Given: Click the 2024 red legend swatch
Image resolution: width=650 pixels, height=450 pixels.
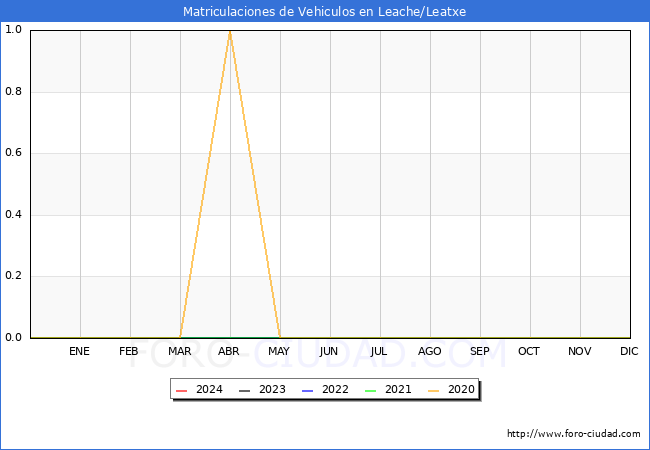Looking at the screenshot, I should 182,391.
